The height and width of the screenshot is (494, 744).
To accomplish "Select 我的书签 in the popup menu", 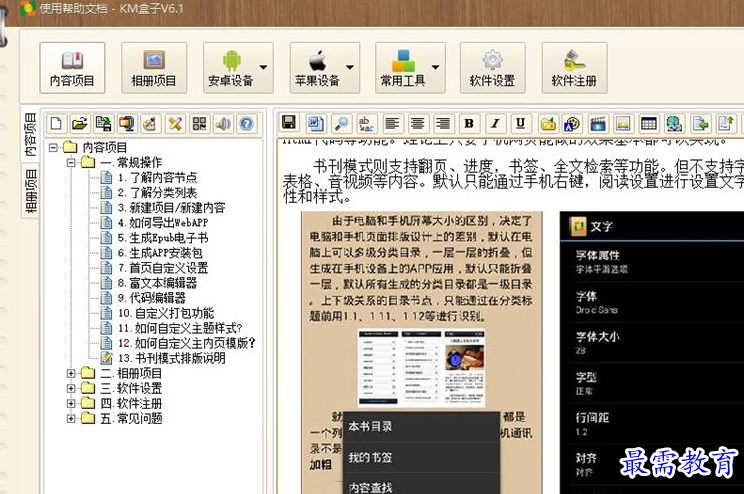I will (371, 458).
